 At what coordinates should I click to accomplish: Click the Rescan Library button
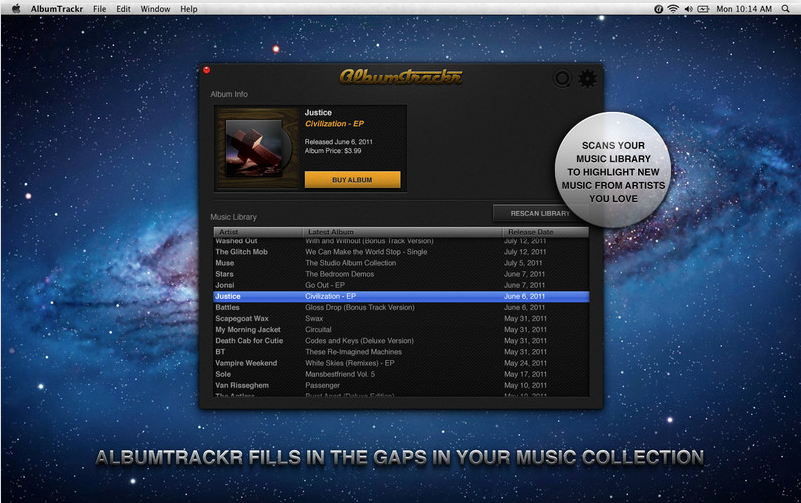tap(540, 213)
